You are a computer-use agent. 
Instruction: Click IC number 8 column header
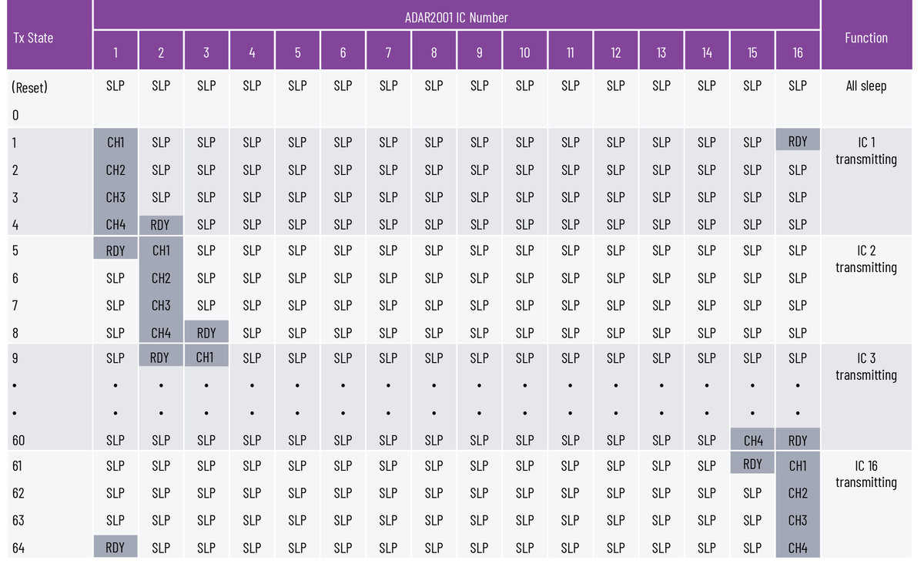tap(434, 52)
